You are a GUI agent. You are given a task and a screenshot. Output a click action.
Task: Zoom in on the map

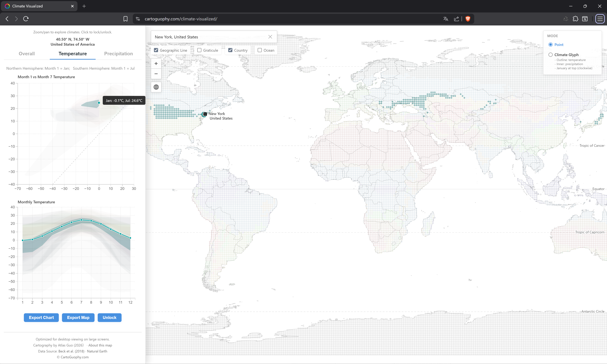pos(156,63)
